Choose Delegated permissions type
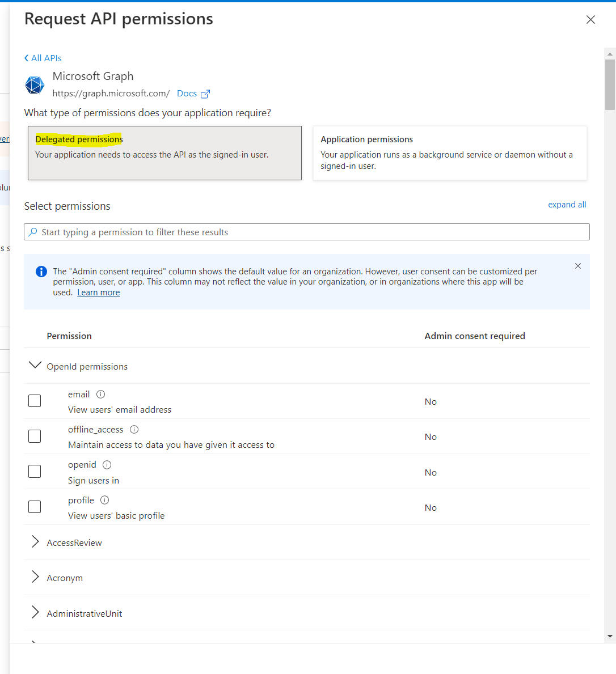Viewport: 616px width, 674px height. click(164, 153)
